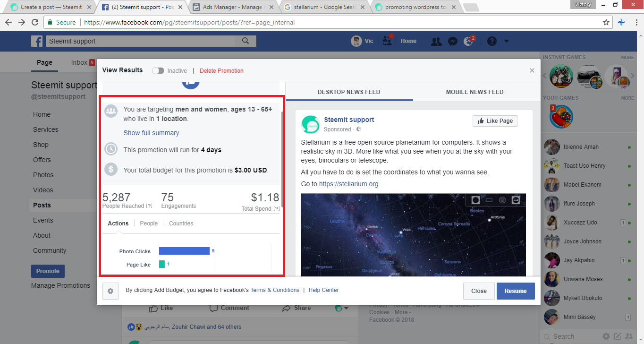Screen dimensions: 644x344
Task: Open notifications globe icon with badge
Action: pos(468,41)
